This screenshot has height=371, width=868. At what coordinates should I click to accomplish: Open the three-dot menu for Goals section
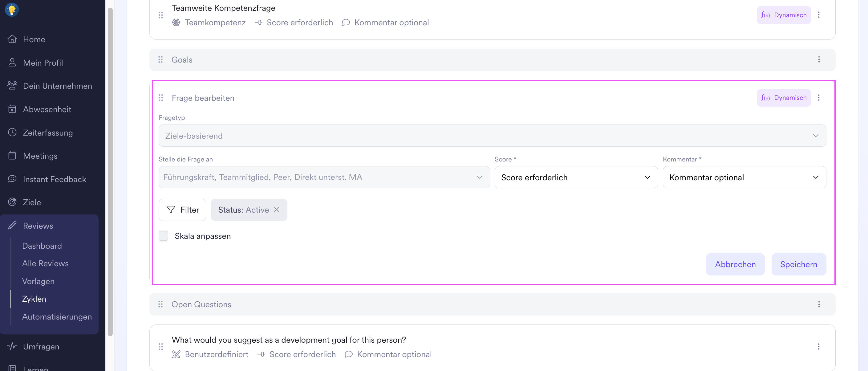[x=819, y=60]
